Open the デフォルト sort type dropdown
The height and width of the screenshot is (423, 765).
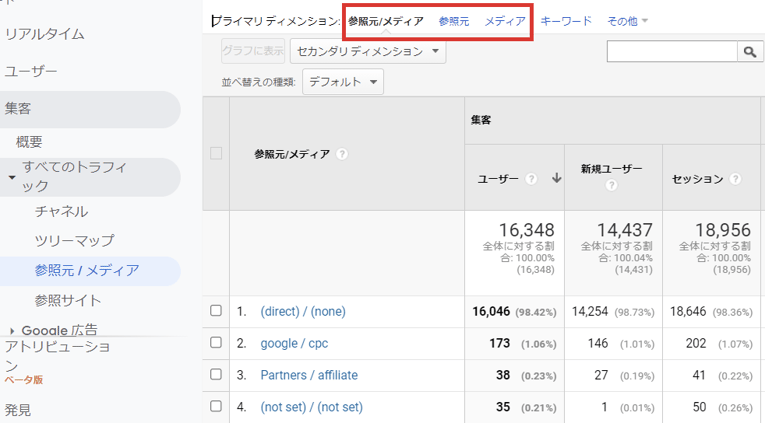pyautogui.click(x=343, y=82)
